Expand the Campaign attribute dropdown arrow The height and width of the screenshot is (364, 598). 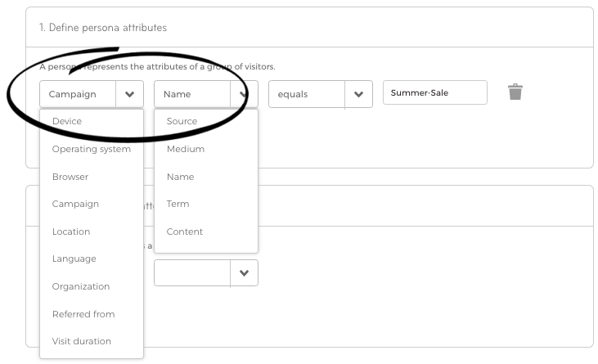(x=129, y=94)
